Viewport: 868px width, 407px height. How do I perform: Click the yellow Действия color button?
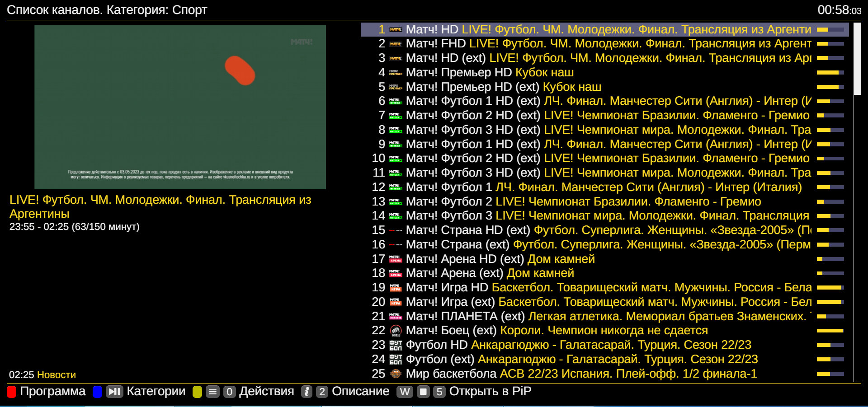pyautogui.click(x=197, y=392)
